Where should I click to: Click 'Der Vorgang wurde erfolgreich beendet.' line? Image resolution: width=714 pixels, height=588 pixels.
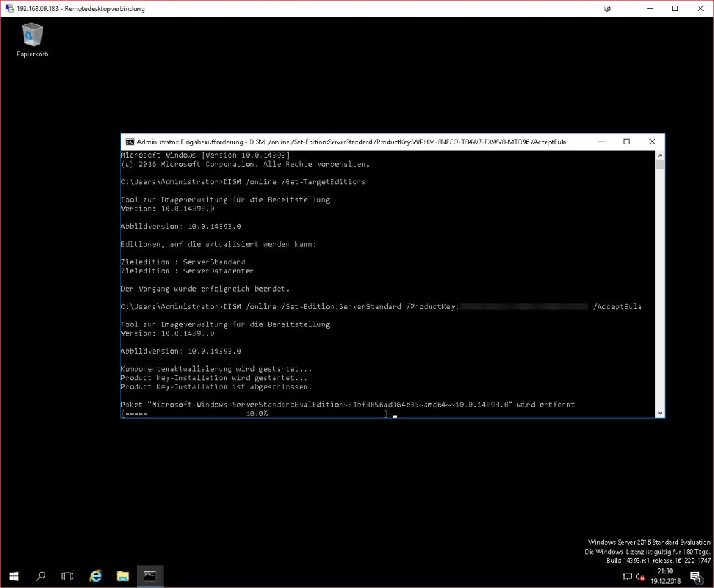point(205,289)
